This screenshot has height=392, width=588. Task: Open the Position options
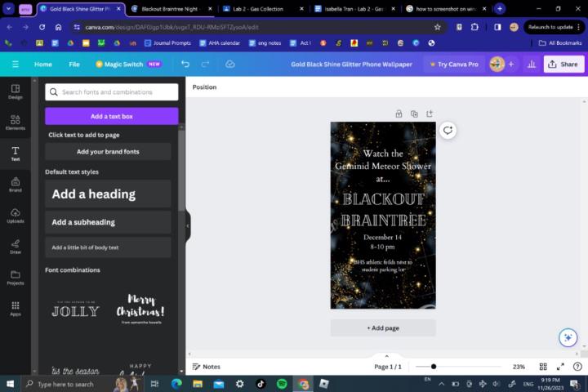204,87
